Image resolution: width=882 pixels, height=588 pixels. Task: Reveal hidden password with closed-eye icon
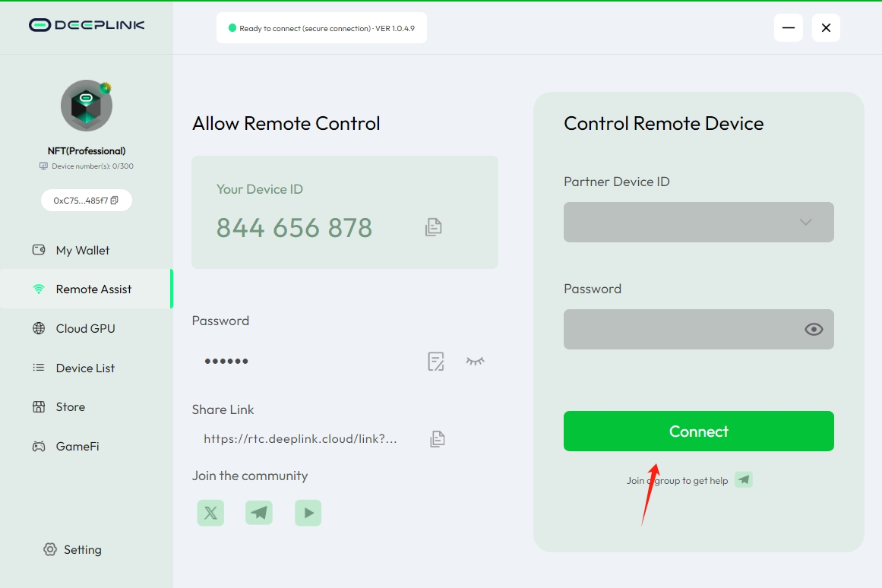click(475, 362)
